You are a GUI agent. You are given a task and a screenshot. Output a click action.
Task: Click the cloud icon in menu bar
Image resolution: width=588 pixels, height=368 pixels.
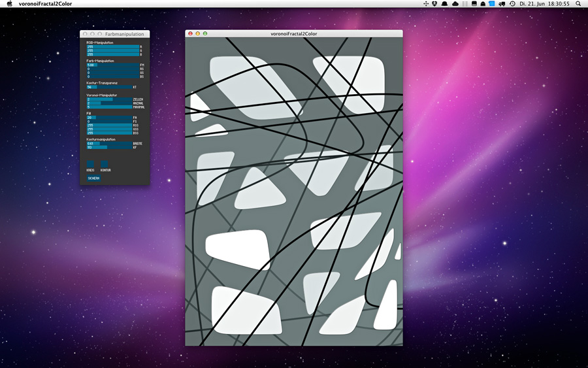[455, 4]
